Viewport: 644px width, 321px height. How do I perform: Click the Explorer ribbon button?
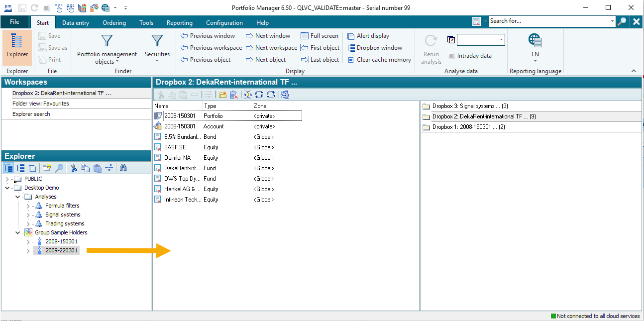17,47
